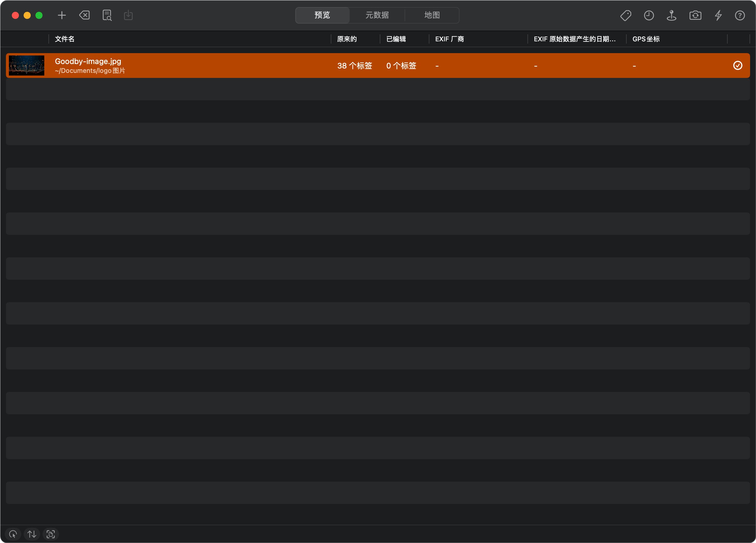The image size is (756, 543).
Task: Sort by the 文件名 column header
Action: (65, 39)
